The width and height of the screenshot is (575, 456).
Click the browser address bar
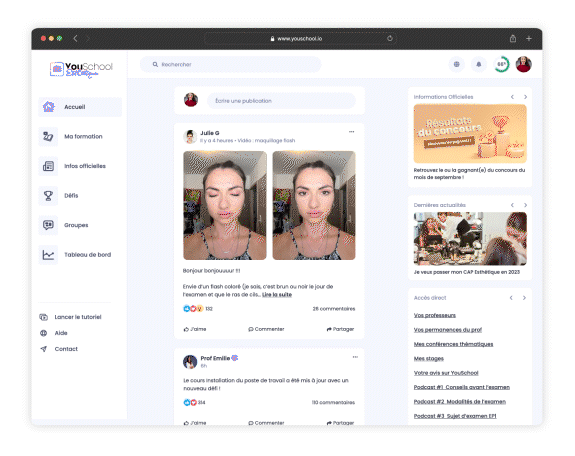(300, 39)
